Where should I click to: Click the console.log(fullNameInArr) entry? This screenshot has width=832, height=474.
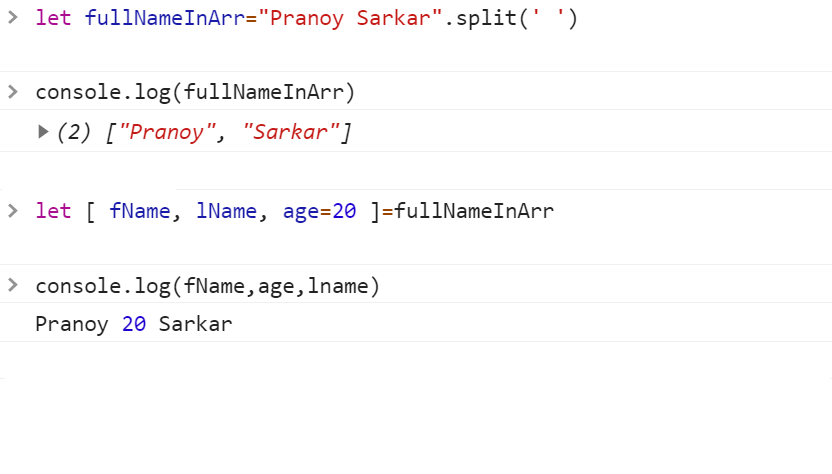point(195,92)
